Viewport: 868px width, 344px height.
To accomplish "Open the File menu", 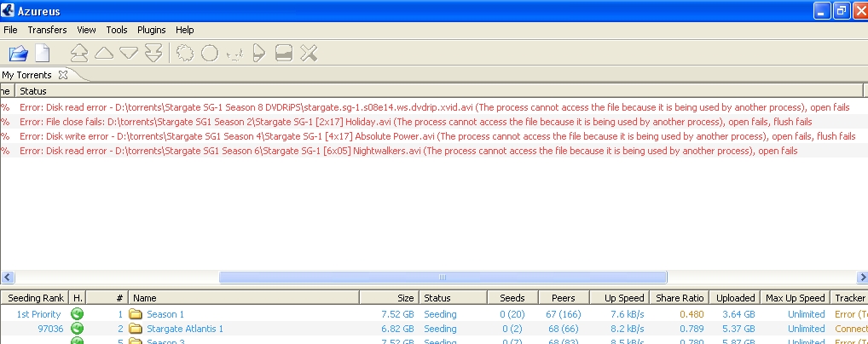I will [10, 30].
